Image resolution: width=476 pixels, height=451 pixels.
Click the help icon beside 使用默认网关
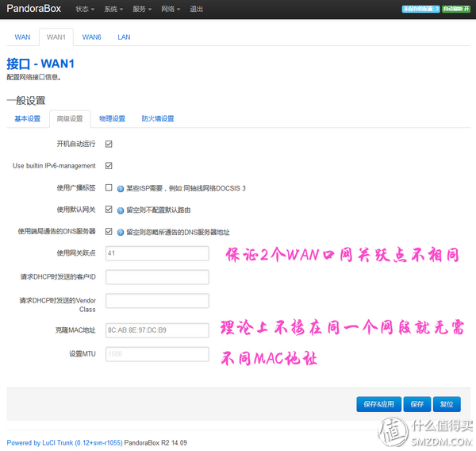121,210
